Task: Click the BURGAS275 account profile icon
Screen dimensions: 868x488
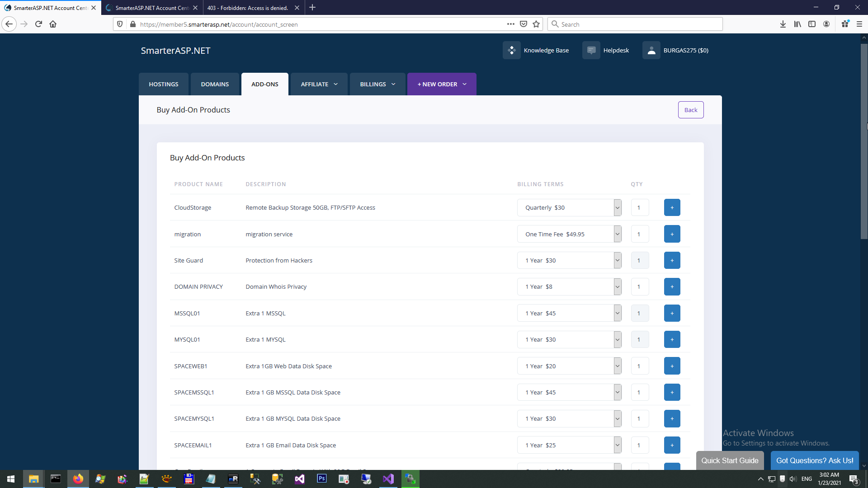Action: tap(651, 50)
